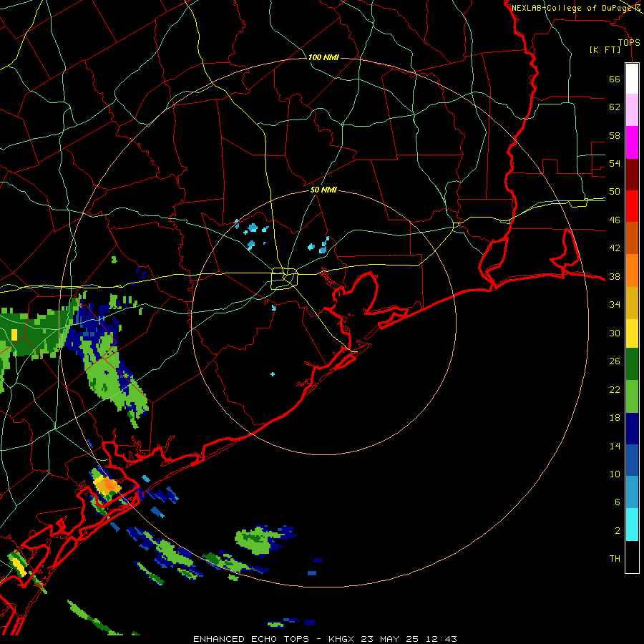Select the bright red legend swatch
The image size is (644, 644).
coord(632,206)
